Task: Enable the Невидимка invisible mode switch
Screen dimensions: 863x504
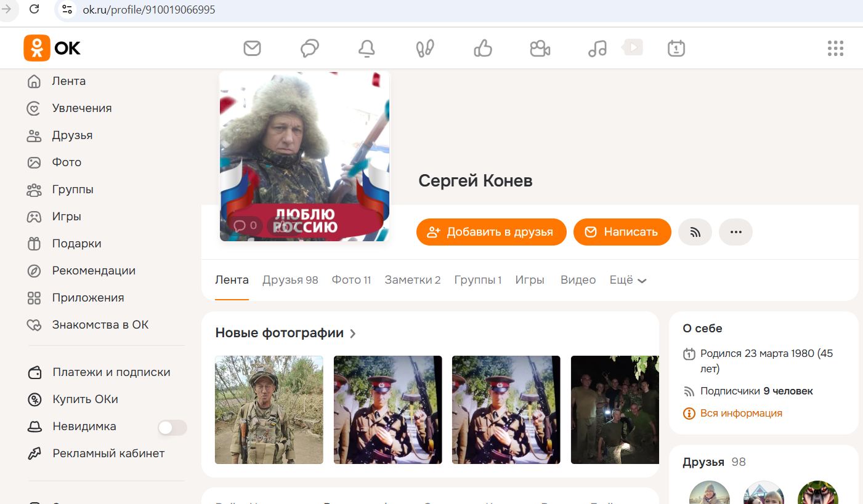Action: click(172, 426)
